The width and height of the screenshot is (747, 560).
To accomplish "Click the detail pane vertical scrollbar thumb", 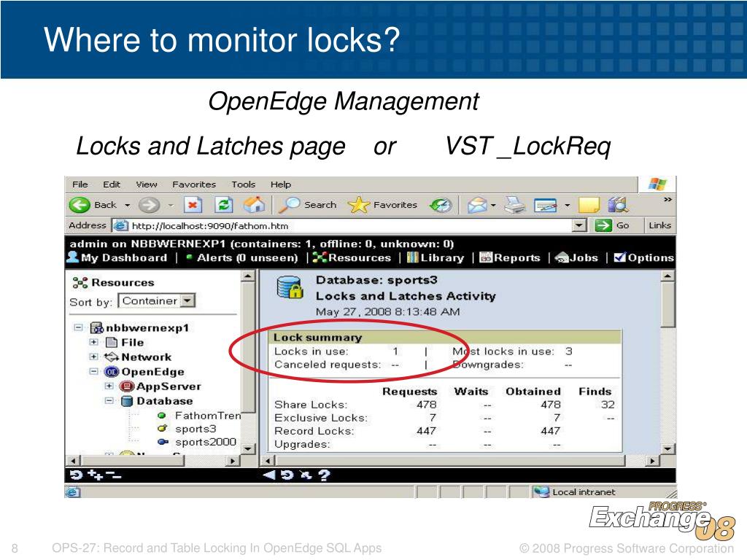I will pos(668,304).
